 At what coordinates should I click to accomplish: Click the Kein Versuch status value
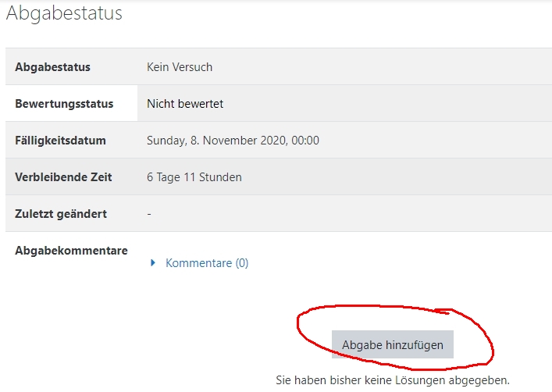point(180,67)
